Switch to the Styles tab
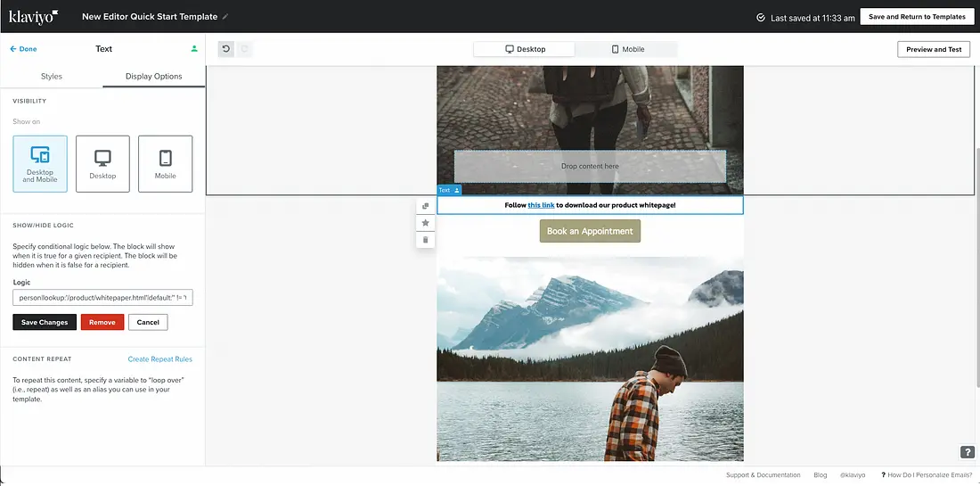Screen dimensions: 980x486 pyautogui.click(x=52, y=76)
